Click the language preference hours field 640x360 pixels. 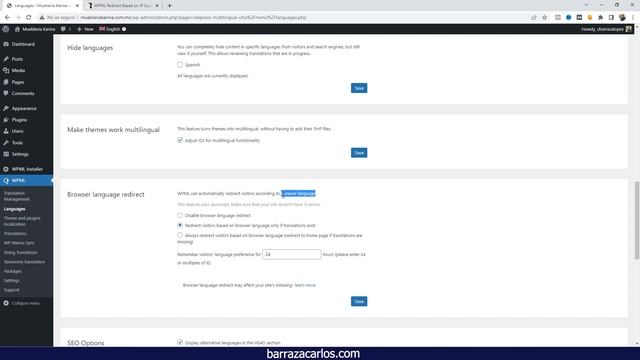pyautogui.click(x=291, y=254)
